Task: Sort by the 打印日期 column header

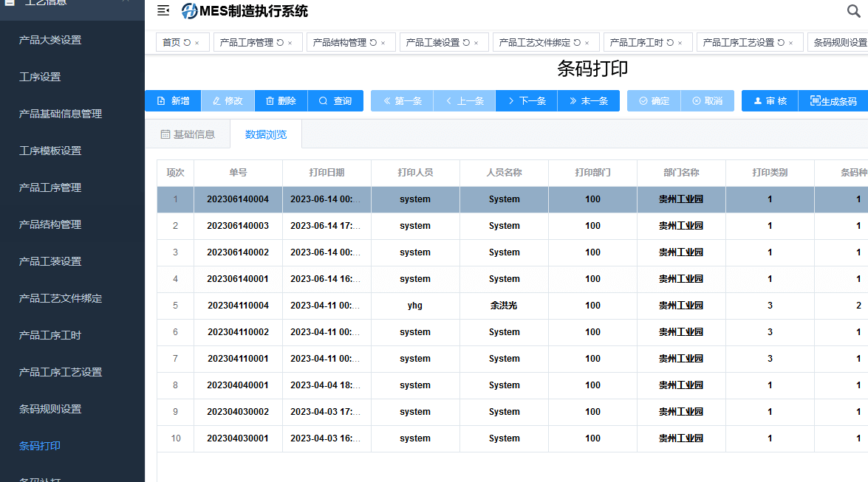Action: (327, 173)
